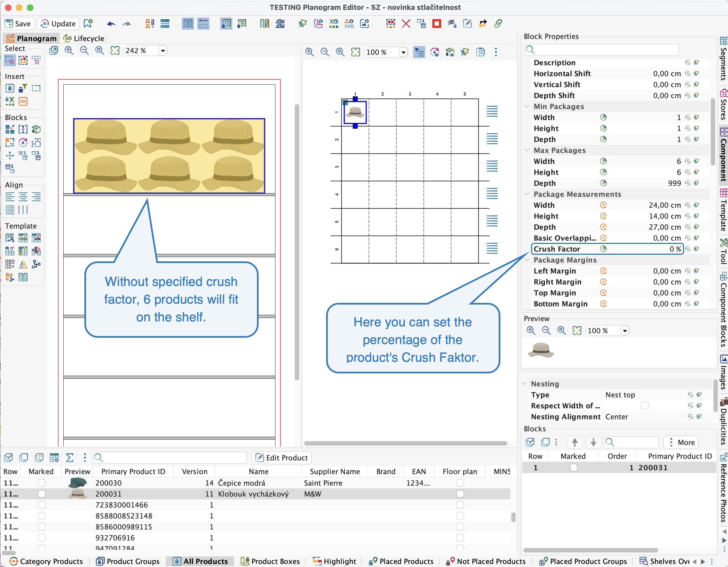
Task: Click the move block arrows icon
Action: (10, 156)
